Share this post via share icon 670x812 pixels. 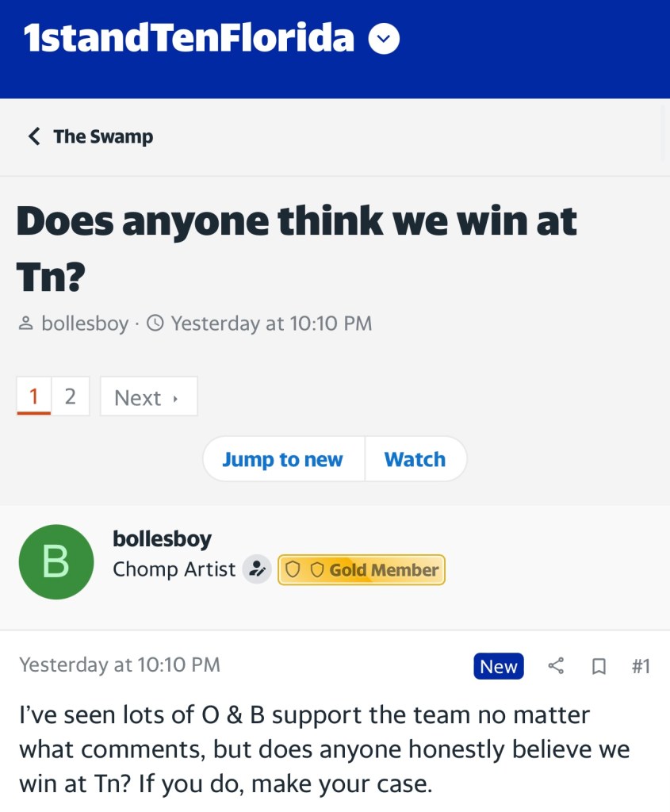click(x=556, y=666)
